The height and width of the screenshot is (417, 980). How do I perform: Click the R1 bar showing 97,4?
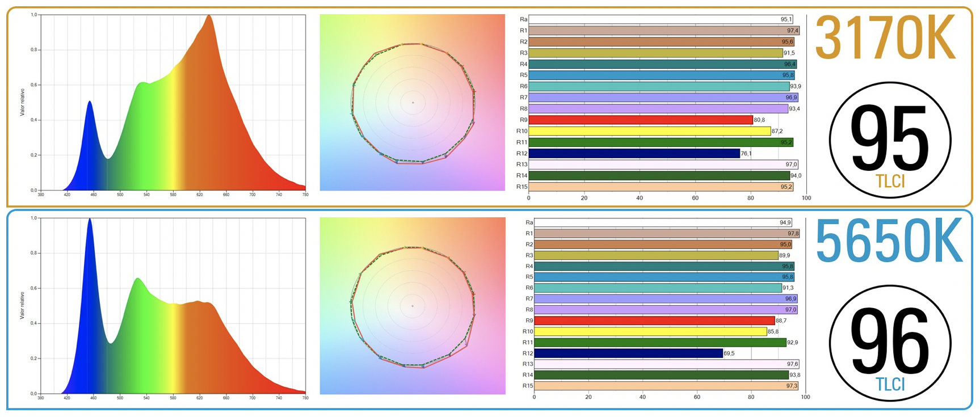(x=663, y=31)
